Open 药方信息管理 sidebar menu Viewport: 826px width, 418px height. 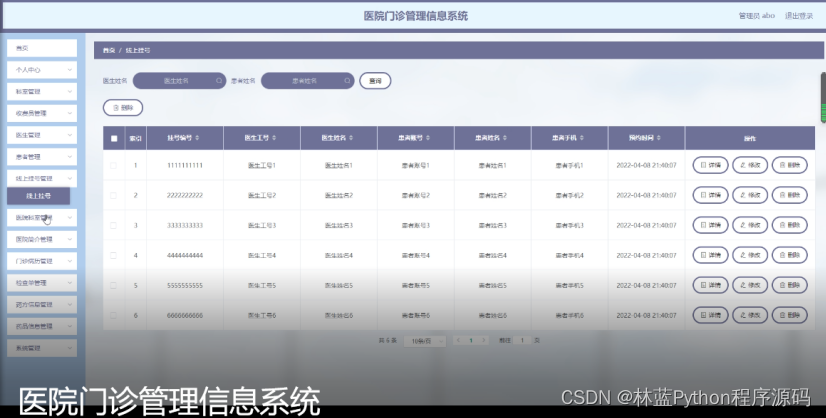pyautogui.click(x=42, y=305)
